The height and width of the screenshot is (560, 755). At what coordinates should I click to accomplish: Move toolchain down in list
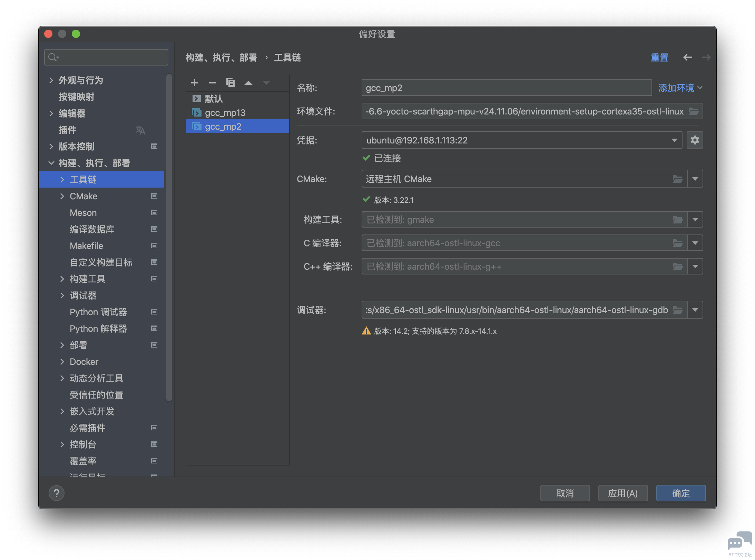266,83
